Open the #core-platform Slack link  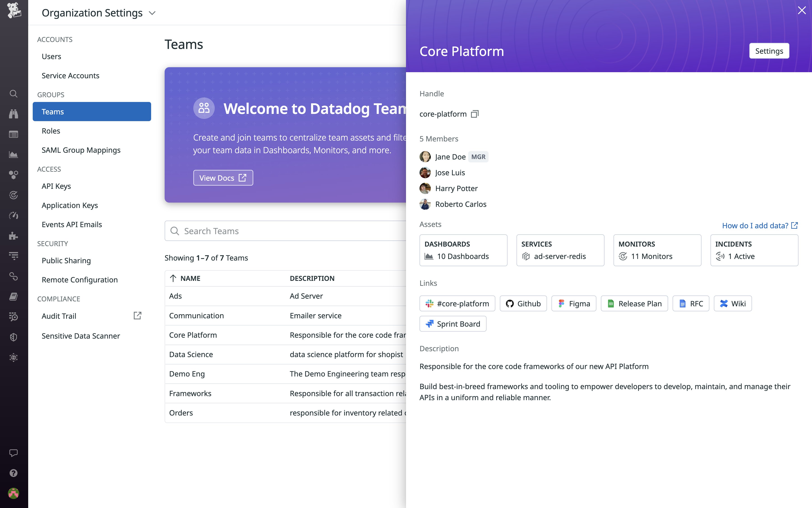click(457, 303)
